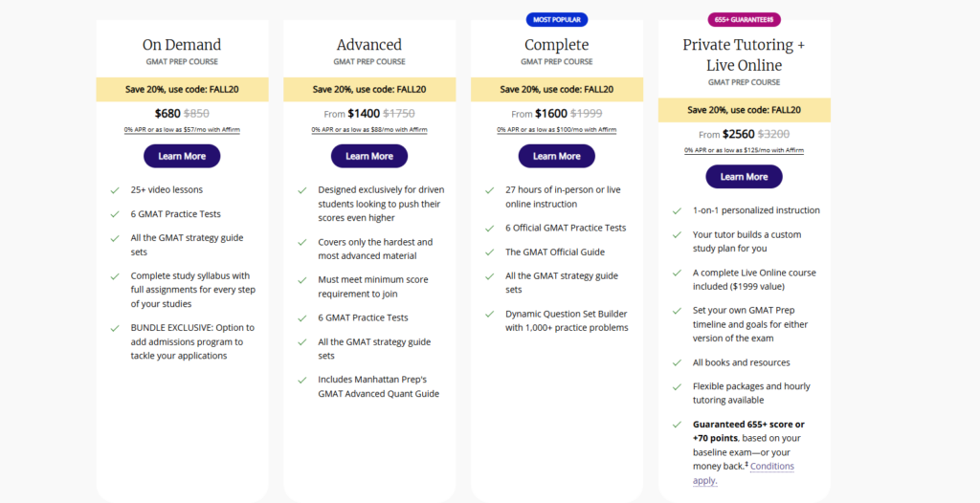Click checkmark beside Guaranteed 655+ score

click(x=677, y=425)
